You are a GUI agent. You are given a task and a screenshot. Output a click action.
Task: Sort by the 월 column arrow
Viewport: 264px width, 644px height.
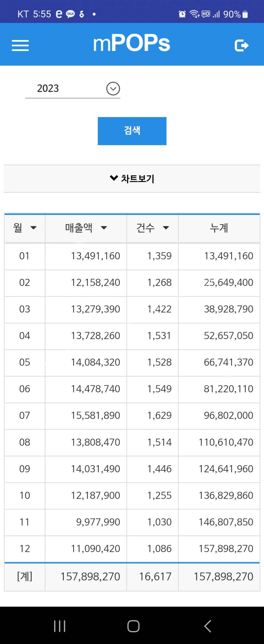click(33, 228)
